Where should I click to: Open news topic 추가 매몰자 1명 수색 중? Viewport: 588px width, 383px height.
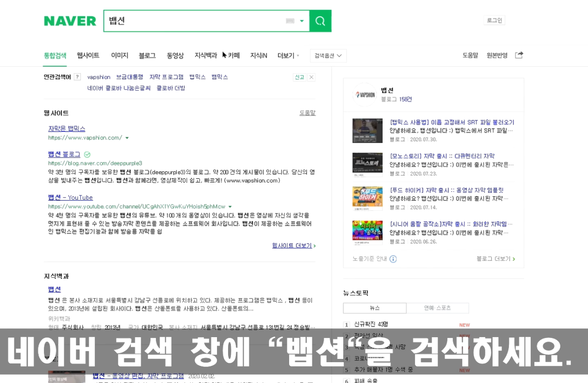pyautogui.click(x=384, y=370)
